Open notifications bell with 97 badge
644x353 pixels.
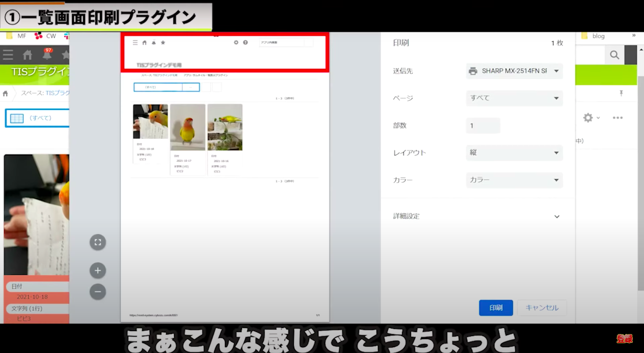point(47,55)
